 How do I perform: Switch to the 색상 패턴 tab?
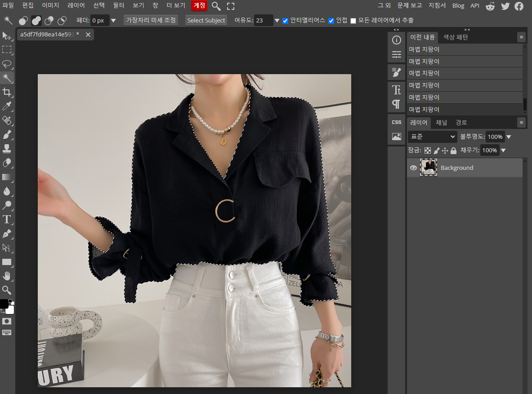[x=456, y=37]
